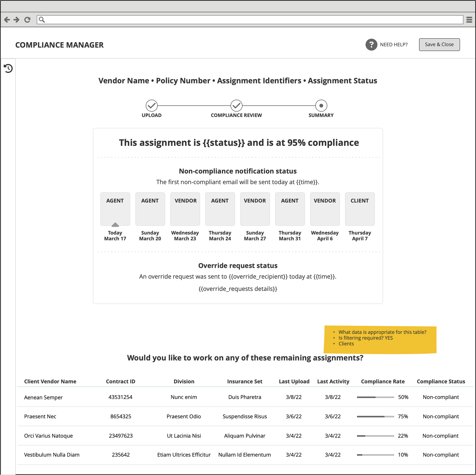Select the Aenean Semper vendor link
Screen dimensions: 476x475
pyautogui.click(x=43, y=397)
